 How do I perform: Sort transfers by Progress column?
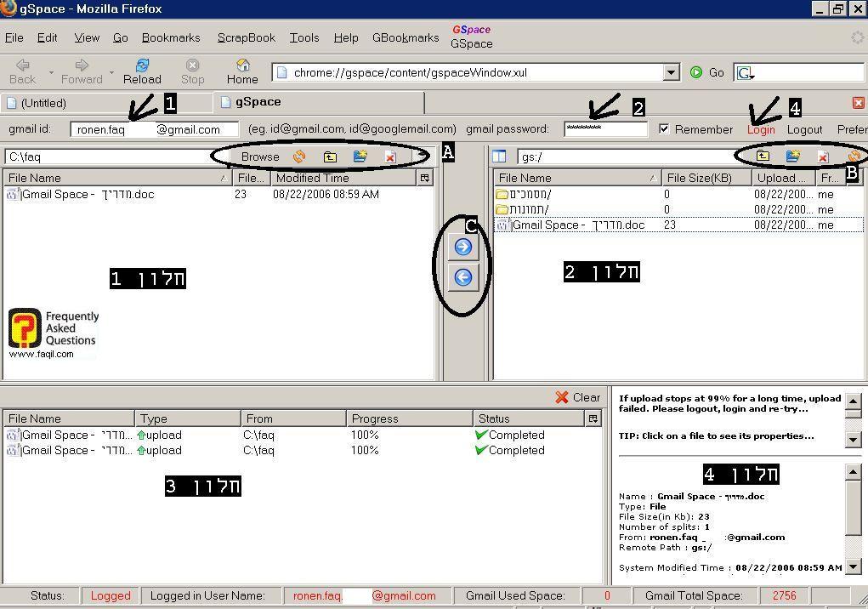[x=409, y=418]
